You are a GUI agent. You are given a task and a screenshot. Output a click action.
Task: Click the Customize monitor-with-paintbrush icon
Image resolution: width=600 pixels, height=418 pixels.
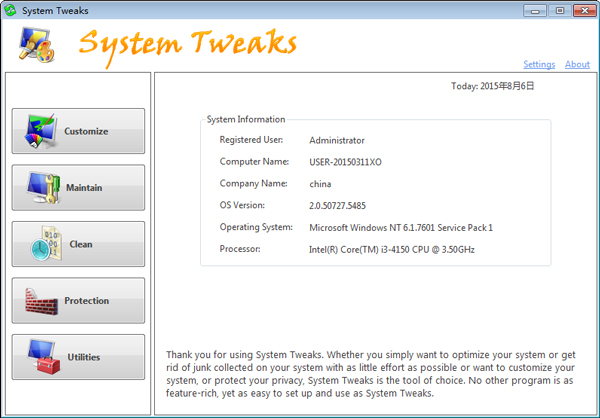coord(41,131)
